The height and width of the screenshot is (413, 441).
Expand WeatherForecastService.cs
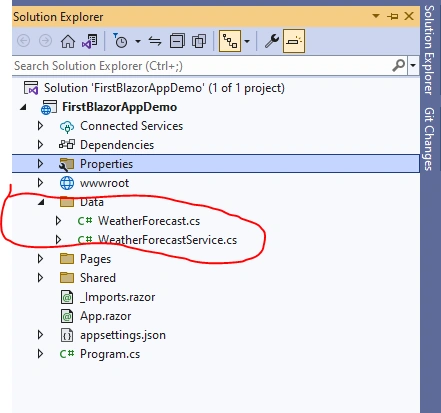tap(58, 240)
